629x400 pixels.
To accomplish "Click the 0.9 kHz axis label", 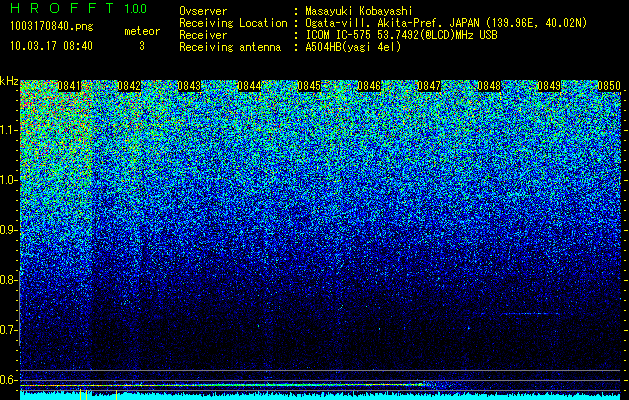I will pyautogui.click(x=9, y=230).
